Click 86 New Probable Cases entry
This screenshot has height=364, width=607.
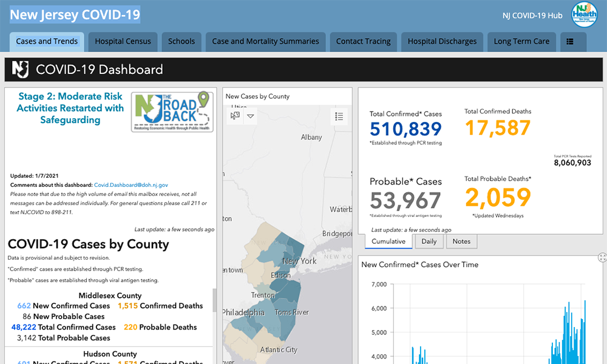pyautogui.click(x=64, y=317)
